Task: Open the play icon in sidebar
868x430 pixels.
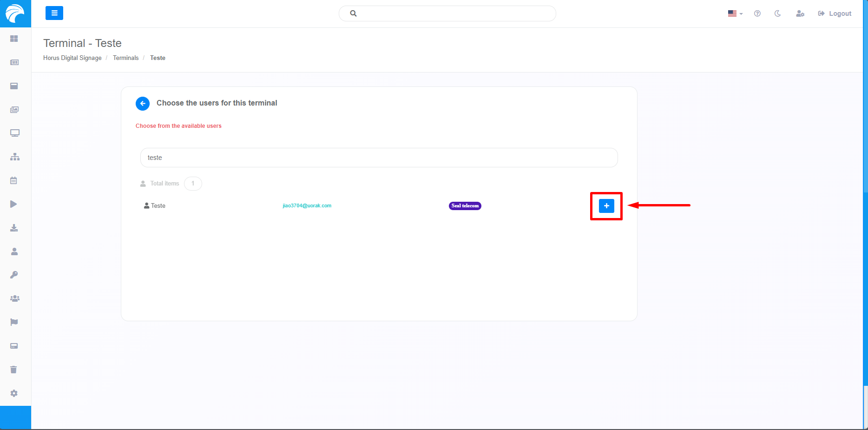Action: pos(14,204)
